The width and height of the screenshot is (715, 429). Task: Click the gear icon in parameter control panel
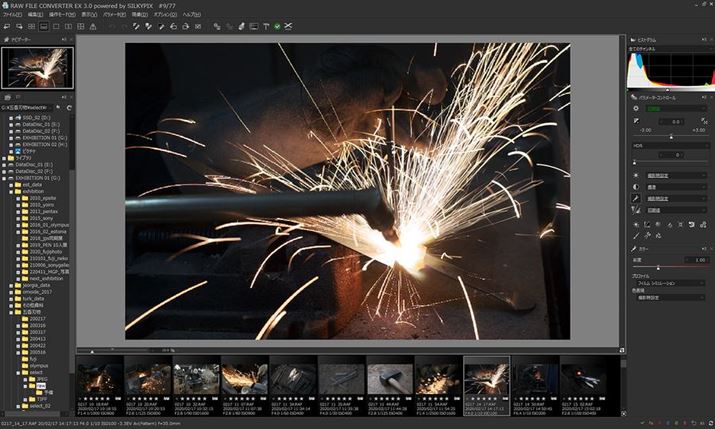[636, 109]
